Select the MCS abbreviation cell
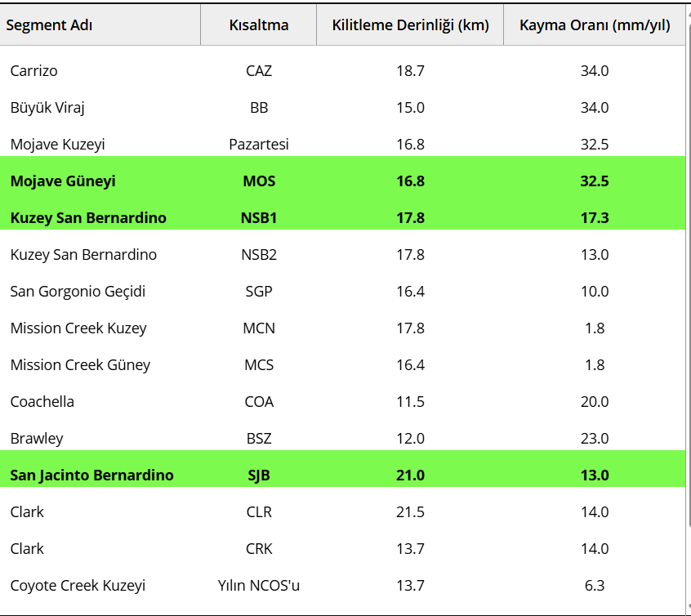The width and height of the screenshot is (691, 616). click(259, 364)
